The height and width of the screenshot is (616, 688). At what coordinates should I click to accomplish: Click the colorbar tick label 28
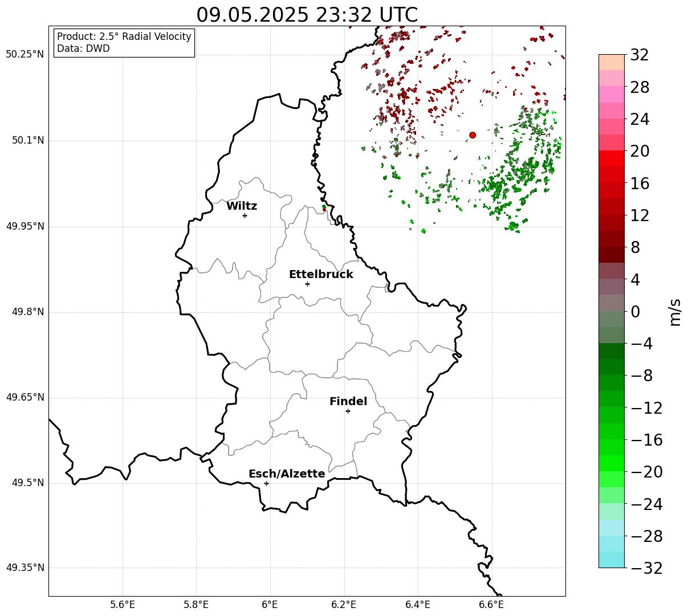[x=640, y=88]
